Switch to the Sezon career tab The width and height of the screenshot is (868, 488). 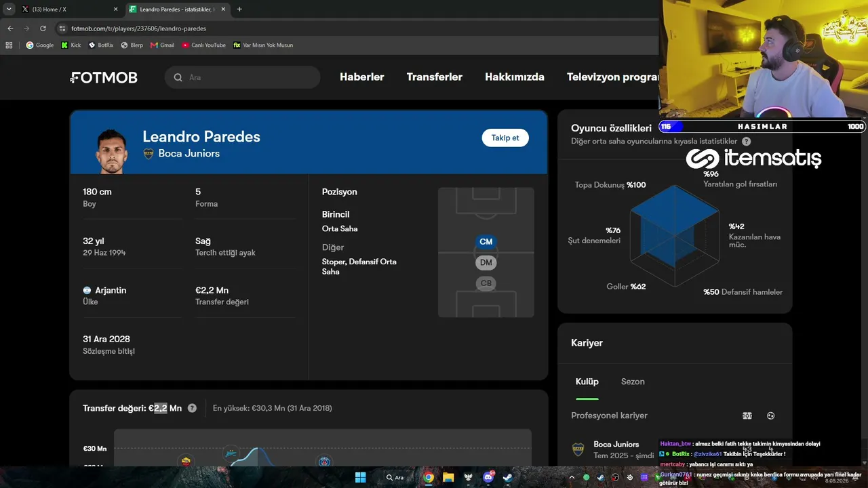(633, 382)
